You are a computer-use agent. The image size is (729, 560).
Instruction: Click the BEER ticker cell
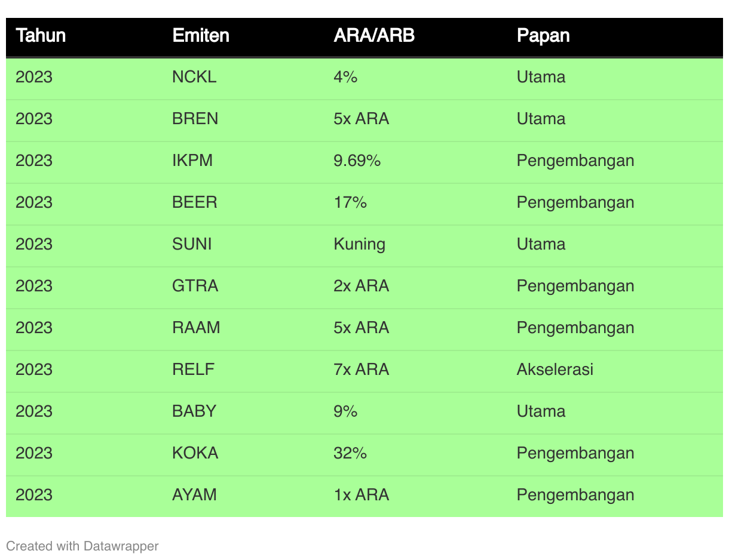coord(195,202)
